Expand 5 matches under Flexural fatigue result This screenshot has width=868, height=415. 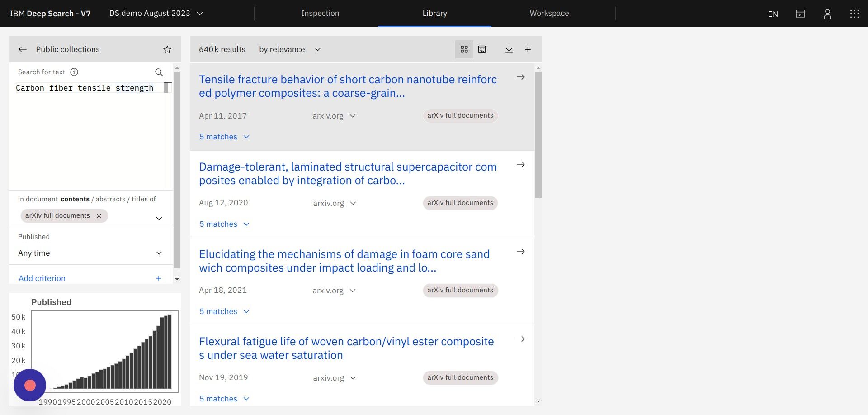(x=225, y=399)
